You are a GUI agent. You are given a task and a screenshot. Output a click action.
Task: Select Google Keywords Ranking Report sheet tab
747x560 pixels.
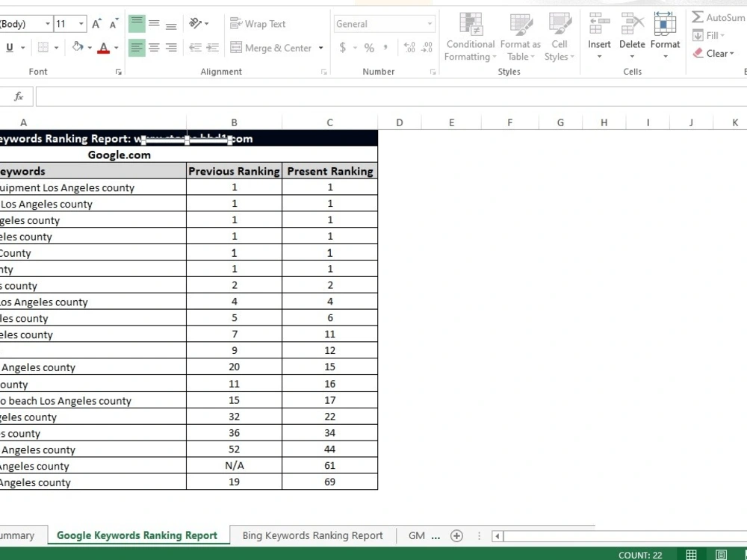[x=137, y=535]
